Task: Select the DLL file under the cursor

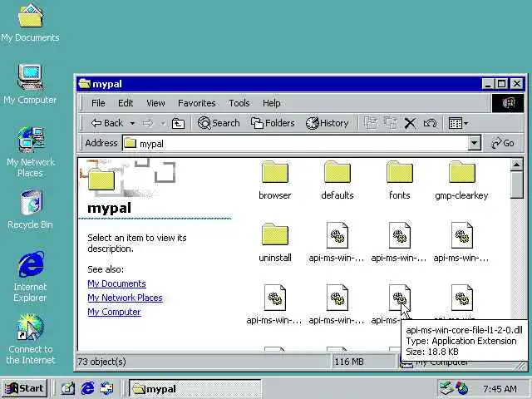Action: pos(399,298)
